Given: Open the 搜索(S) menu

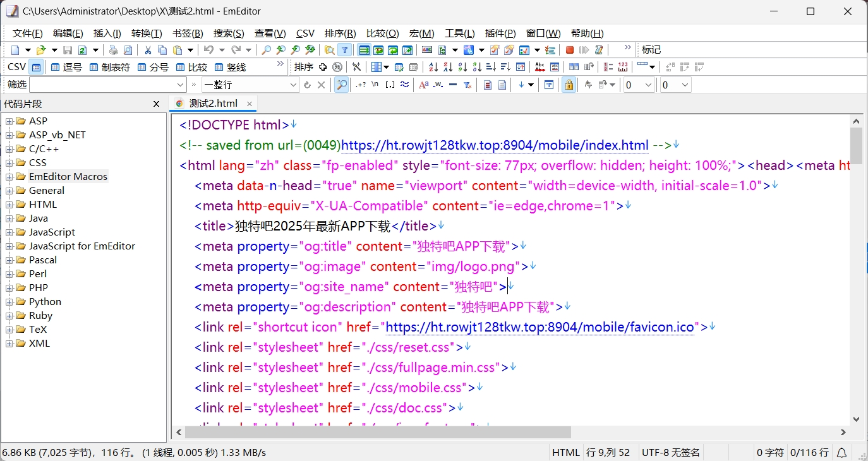Looking at the screenshot, I should pyautogui.click(x=229, y=33).
